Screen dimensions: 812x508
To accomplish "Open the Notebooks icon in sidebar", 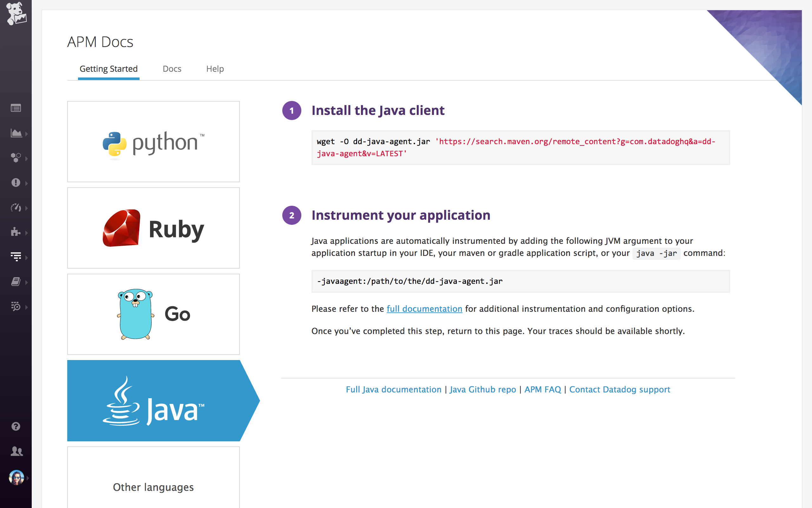I will click(16, 282).
